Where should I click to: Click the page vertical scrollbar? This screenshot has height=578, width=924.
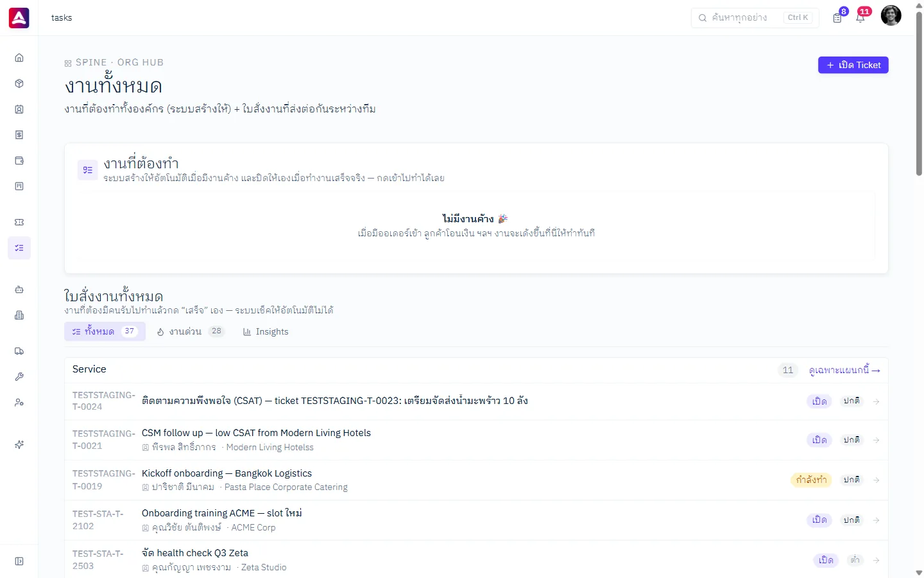tap(919, 93)
